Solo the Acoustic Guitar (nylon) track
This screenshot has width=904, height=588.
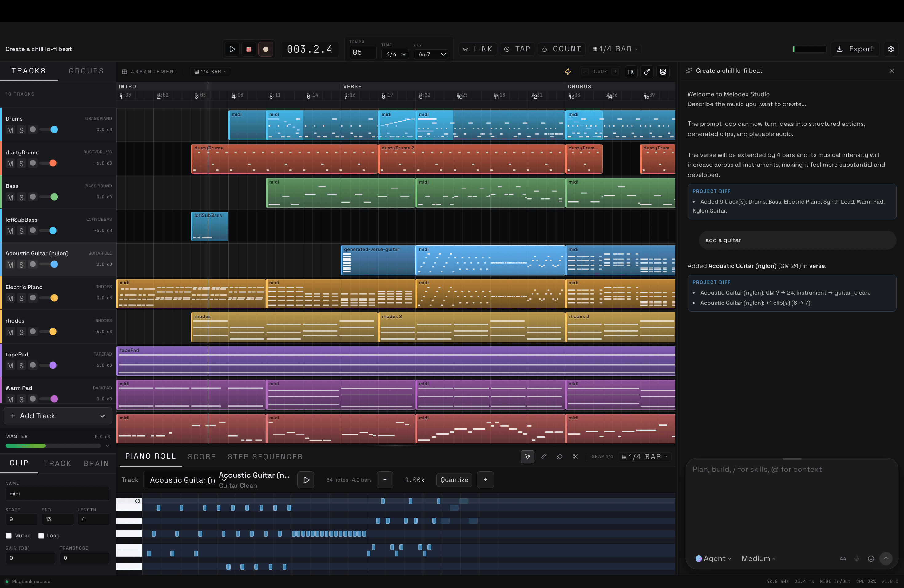pos(21,265)
